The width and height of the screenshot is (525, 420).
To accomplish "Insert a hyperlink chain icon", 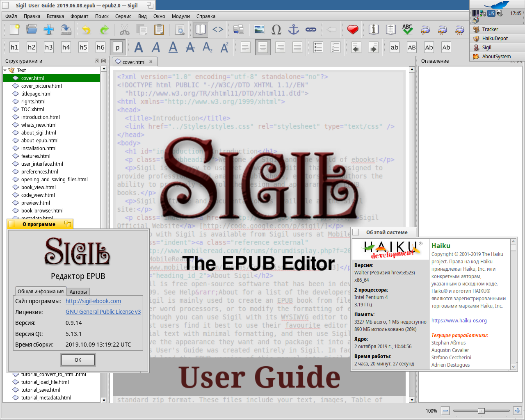I will 311,30.
